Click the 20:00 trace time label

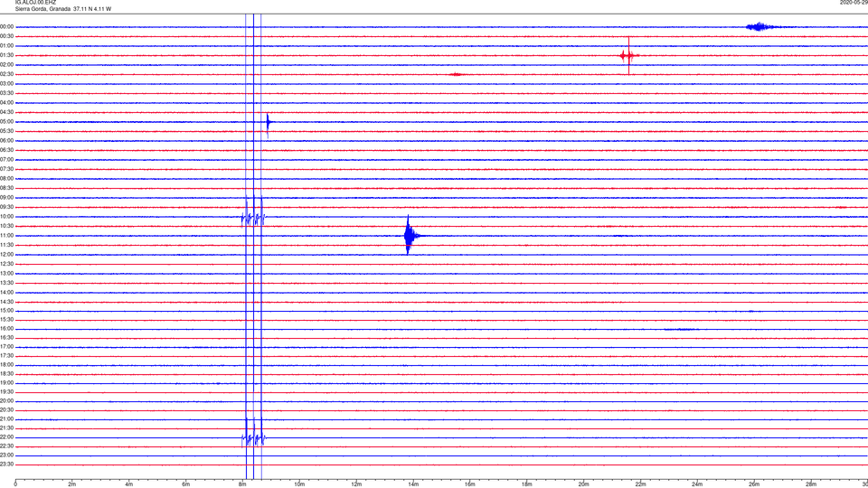click(7, 401)
